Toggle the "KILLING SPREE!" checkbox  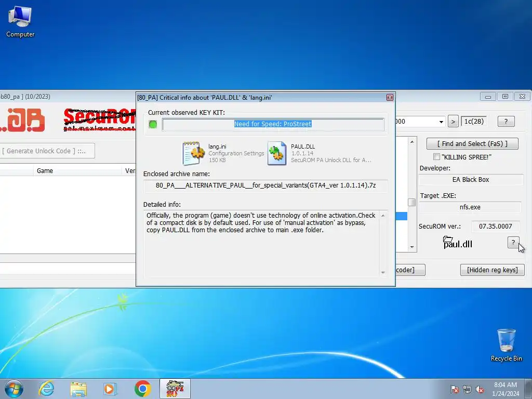436,157
